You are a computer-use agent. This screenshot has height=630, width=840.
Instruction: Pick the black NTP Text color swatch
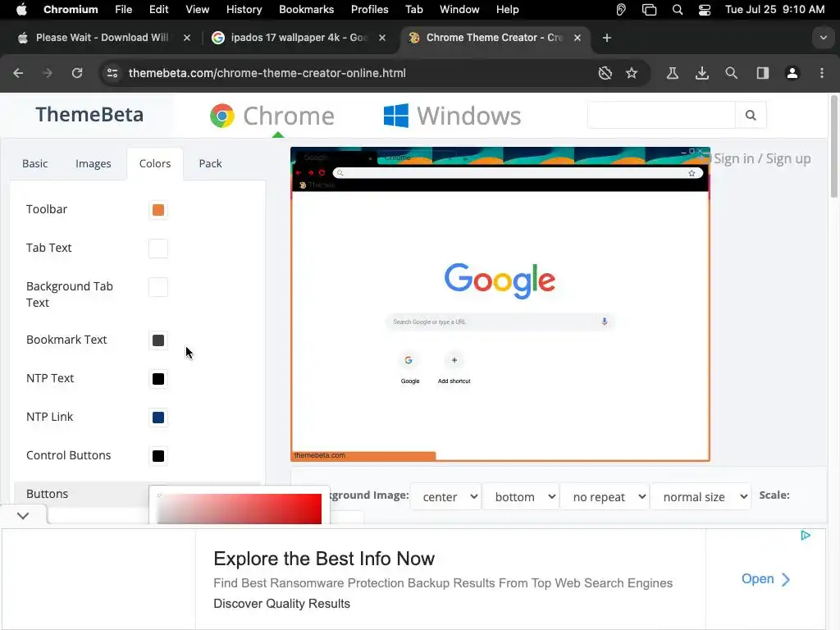[158, 379]
